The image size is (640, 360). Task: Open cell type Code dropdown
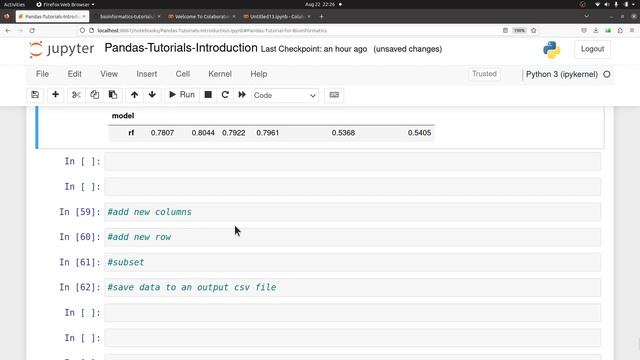(285, 96)
